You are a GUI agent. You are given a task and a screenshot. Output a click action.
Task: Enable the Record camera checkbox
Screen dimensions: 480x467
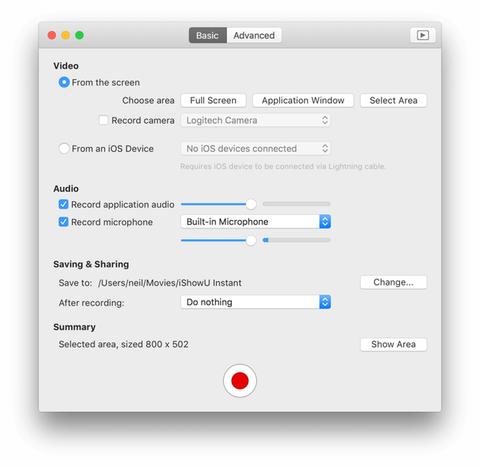(x=103, y=120)
